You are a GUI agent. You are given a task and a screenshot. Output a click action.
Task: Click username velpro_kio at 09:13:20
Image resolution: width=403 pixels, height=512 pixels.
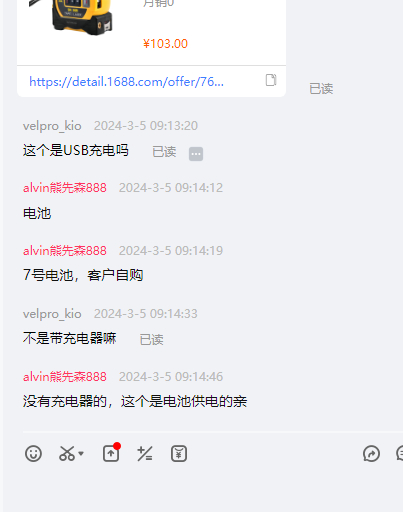pos(52,126)
